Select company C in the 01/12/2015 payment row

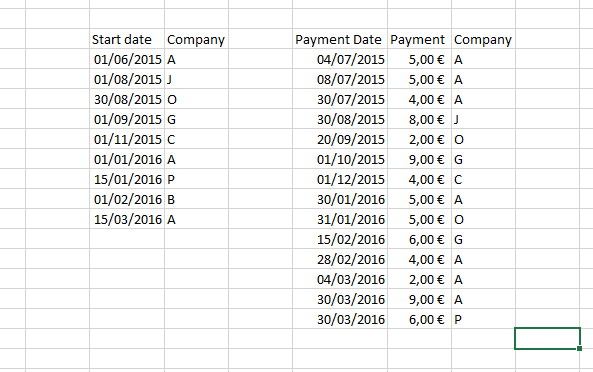(x=483, y=180)
